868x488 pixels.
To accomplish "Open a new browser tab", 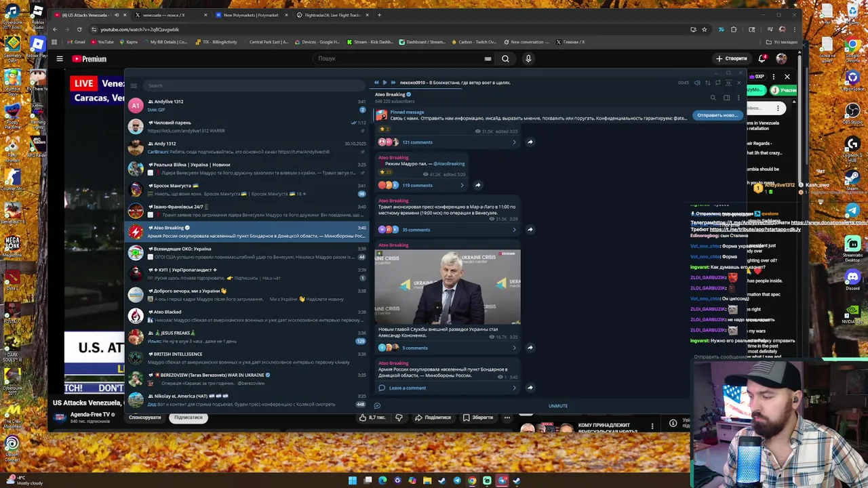I will point(379,15).
